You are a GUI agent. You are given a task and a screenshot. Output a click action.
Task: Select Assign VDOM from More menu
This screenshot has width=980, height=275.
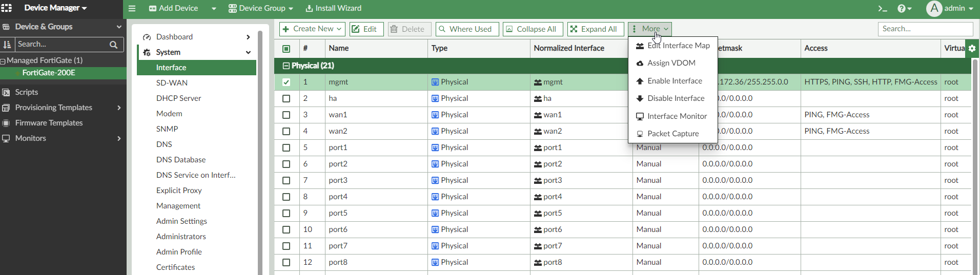(671, 63)
